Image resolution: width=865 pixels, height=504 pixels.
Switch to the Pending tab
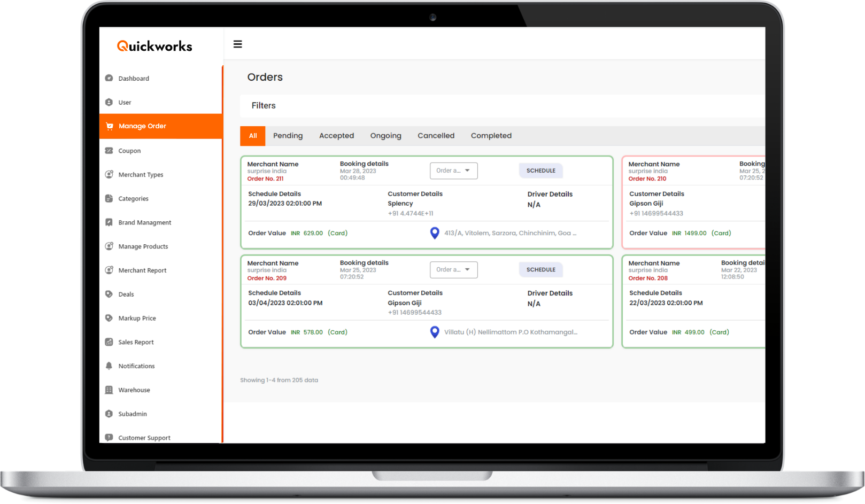pyautogui.click(x=288, y=136)
